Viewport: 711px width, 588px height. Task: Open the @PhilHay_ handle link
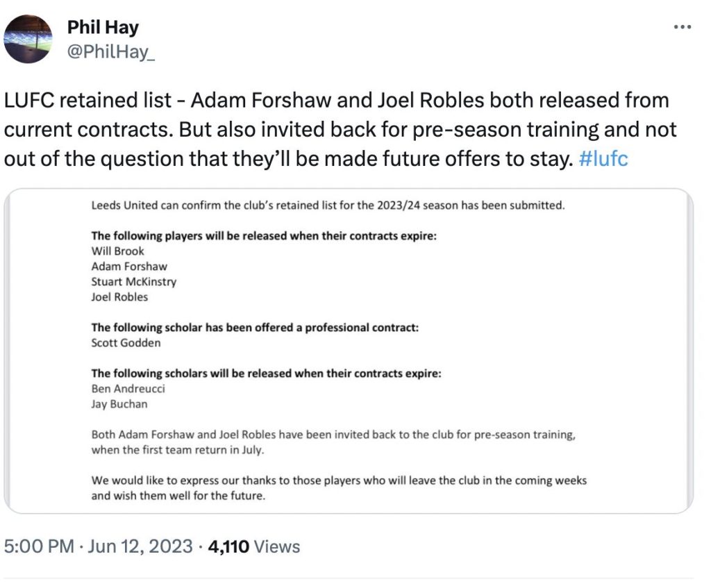[x=111, y=51]
